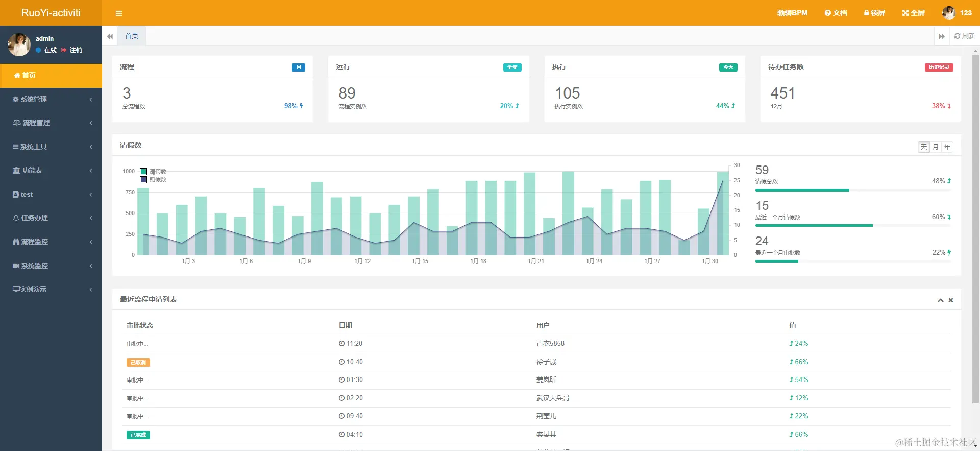
Task: Click the 刷新 refresh icon
Action: pyautogui.click(x=957, y=36)
